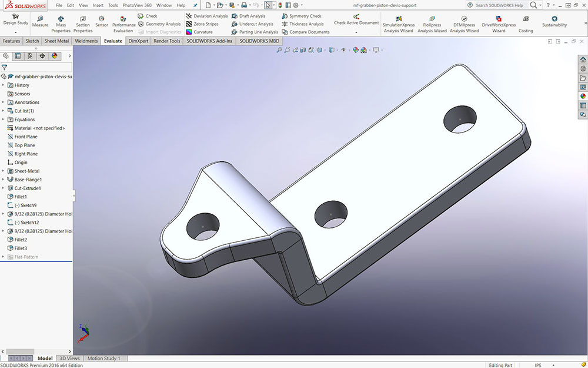This screenshot has height=368, width=588.
Task: Open the DisplayManager tab in the panel
Action: [x=55, y=56]
